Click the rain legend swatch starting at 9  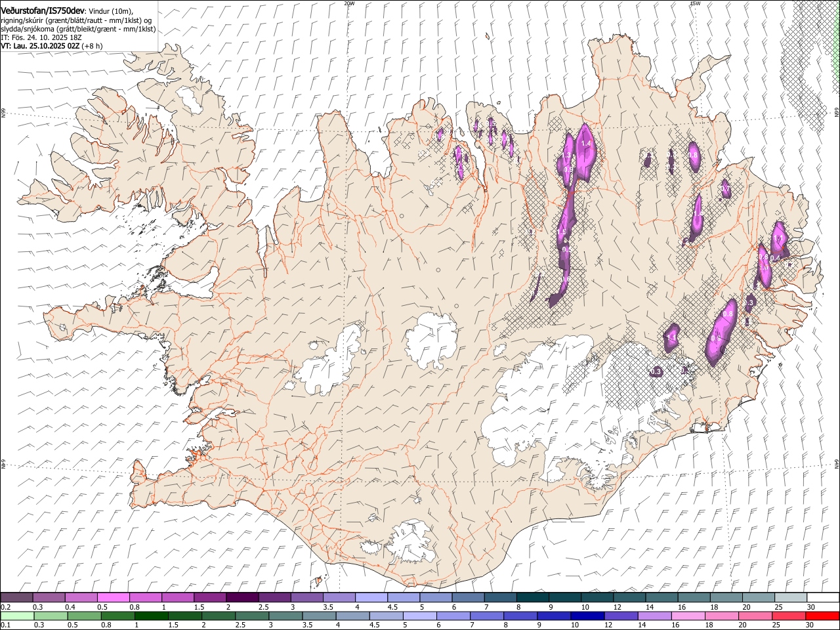coord(555,616)
